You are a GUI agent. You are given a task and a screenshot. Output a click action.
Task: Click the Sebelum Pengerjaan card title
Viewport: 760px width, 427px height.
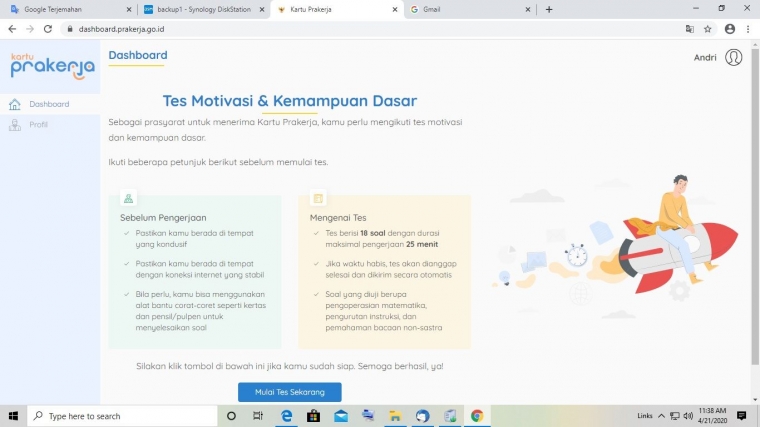(163, 218)
